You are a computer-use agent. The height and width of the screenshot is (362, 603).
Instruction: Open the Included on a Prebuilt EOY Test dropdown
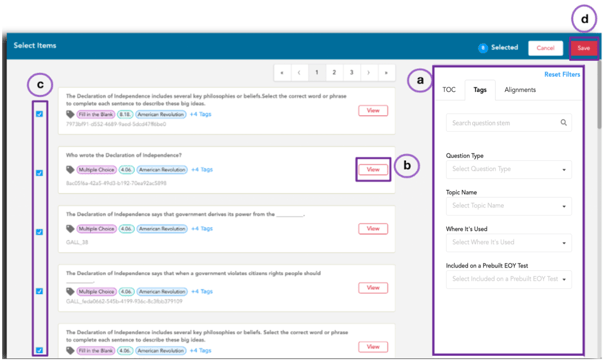click(x=508, y=279)
